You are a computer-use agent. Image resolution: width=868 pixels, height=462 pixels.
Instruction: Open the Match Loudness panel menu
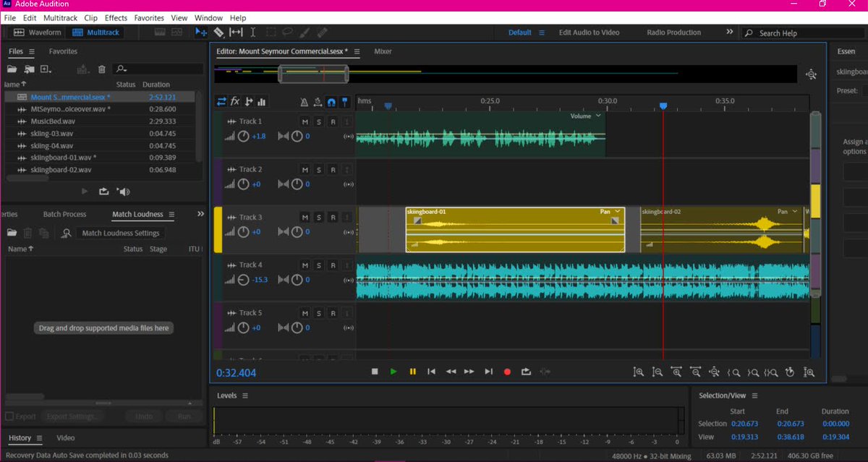171,214
